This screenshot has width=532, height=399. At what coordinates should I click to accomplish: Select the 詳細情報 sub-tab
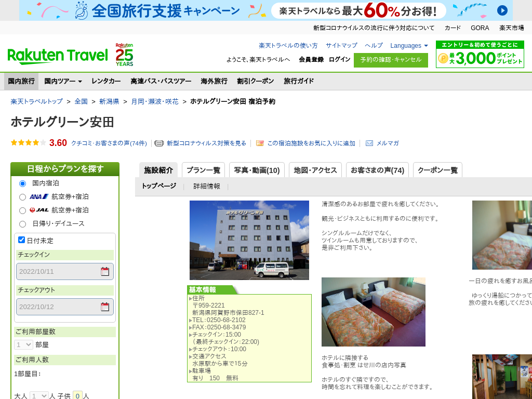click(207, 187)
